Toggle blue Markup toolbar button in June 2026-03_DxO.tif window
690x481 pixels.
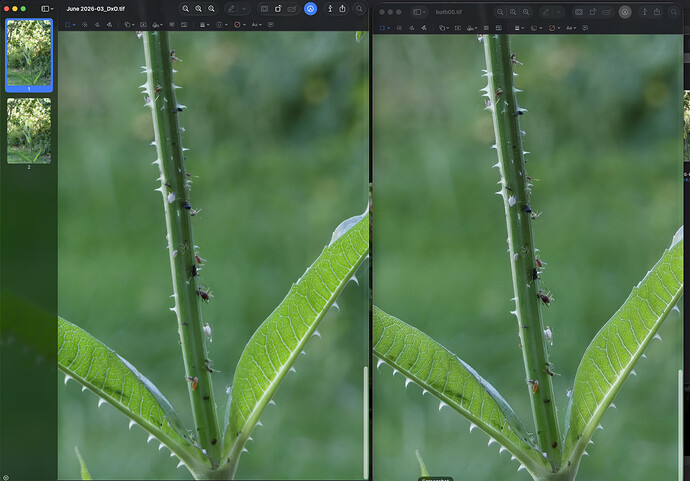(x=311, y=9)
